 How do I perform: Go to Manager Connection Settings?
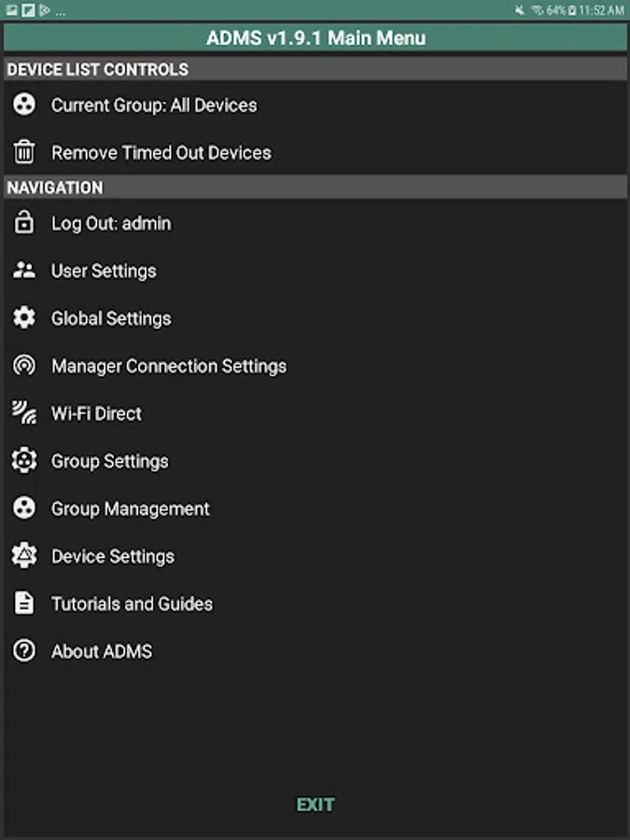tap(168, 366)
